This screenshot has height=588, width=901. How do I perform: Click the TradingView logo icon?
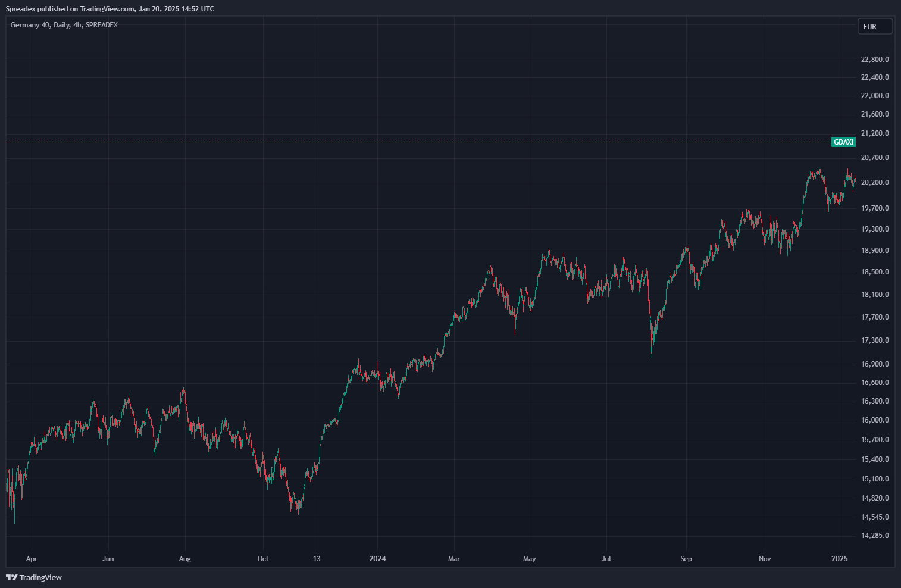(11, 577)
